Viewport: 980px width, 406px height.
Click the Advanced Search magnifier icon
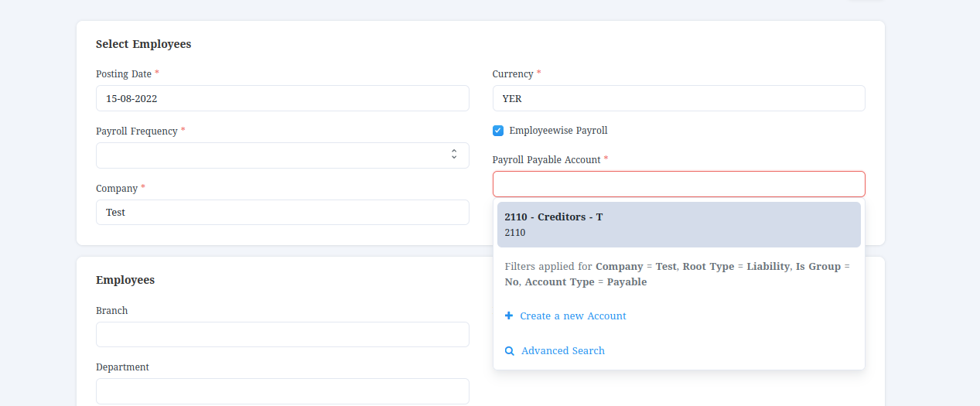point(510,351)
